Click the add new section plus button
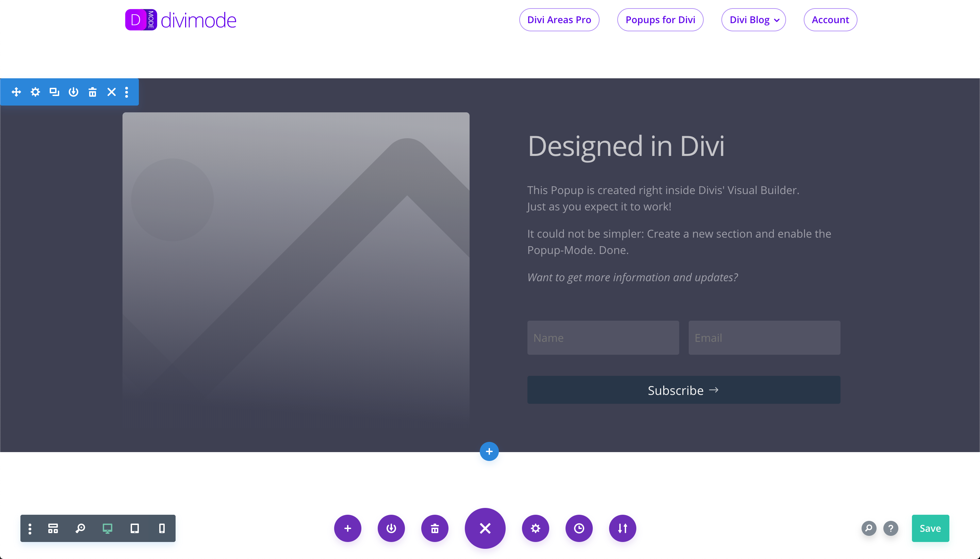This screenshot has height=559, width=980. point(489,451)
